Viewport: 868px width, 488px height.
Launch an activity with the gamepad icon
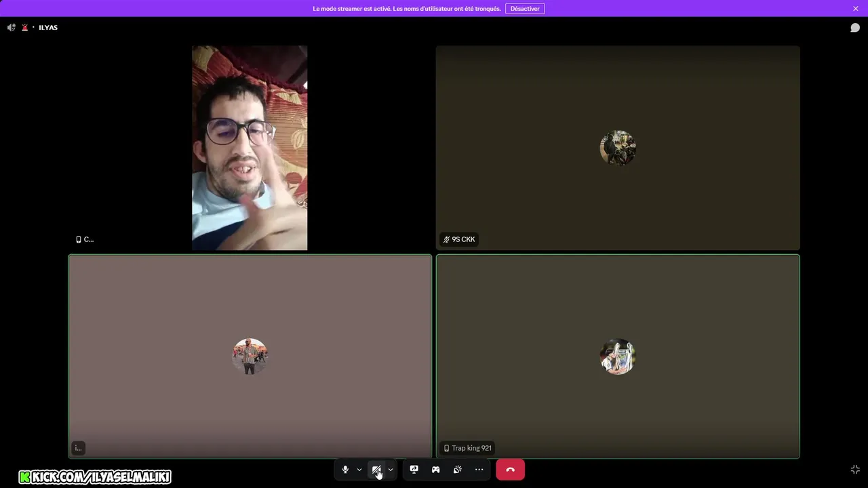pyautogui.click(x=436, y=470)
